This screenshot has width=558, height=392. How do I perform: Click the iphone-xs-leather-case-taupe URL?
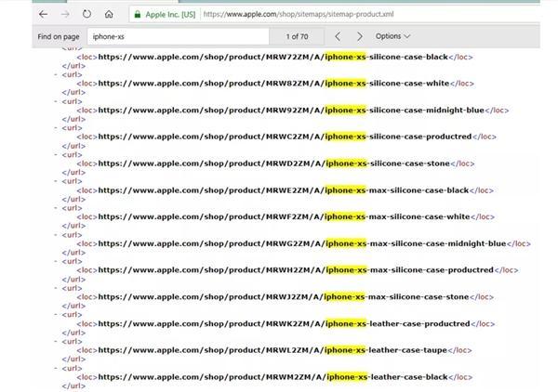click(272, 350)
